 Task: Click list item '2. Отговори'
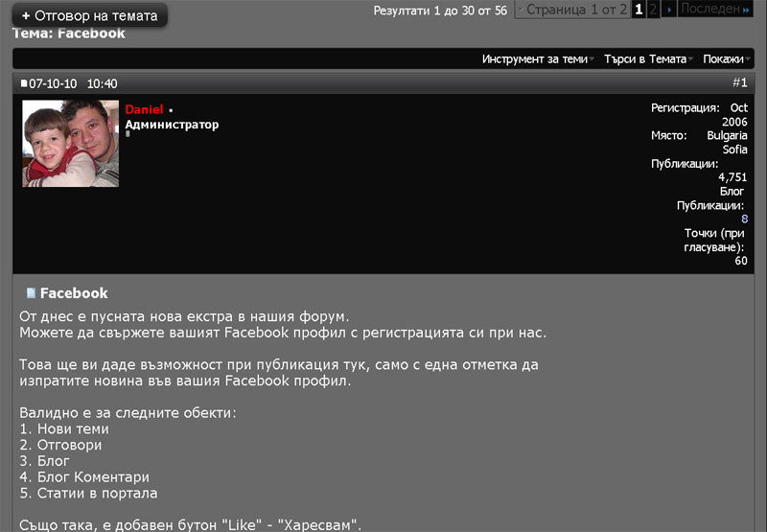pos(60,445)
